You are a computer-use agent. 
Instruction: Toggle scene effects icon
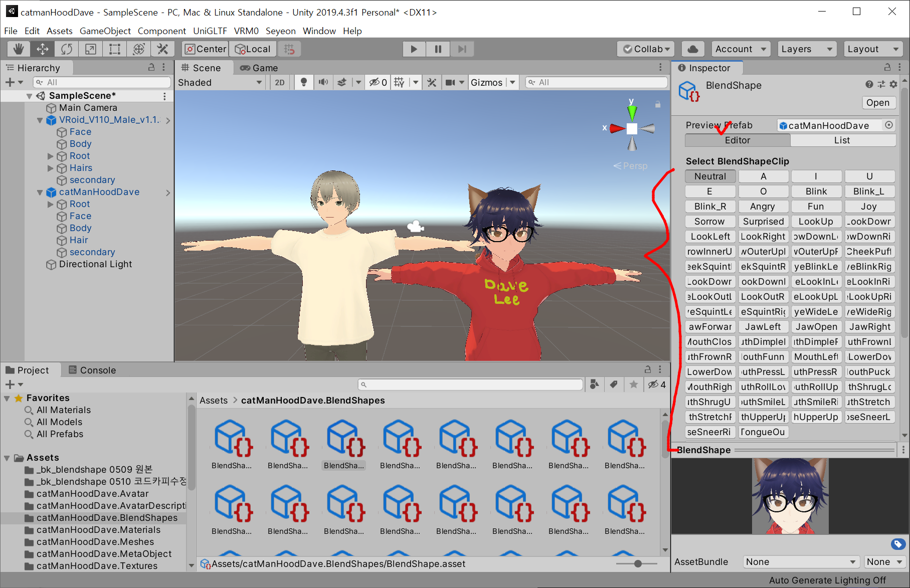(342, 82)
